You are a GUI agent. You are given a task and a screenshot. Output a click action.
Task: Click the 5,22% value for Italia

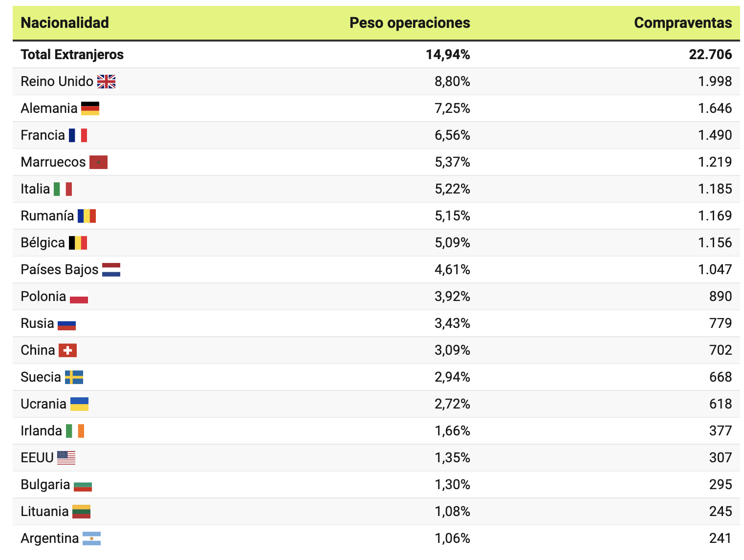[x=452, y=189]
